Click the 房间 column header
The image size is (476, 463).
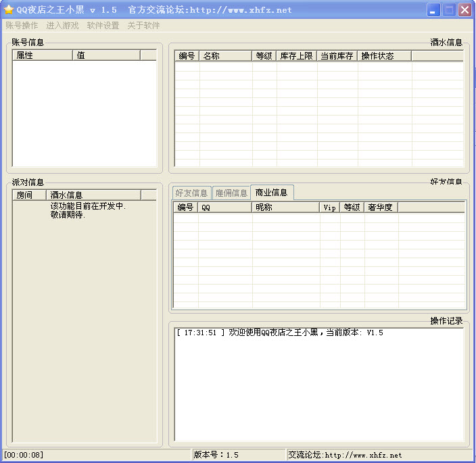click(x=30, y=195)
